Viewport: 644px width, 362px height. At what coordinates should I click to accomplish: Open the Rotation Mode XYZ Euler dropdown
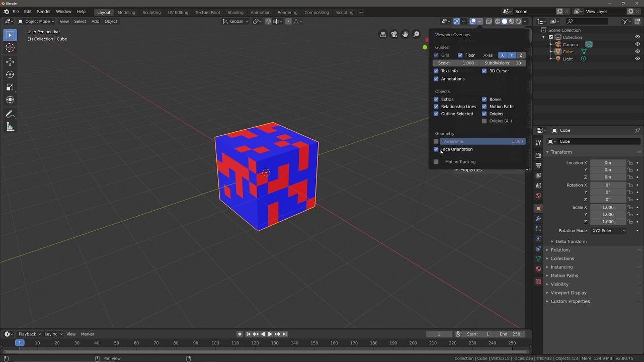tap(608, 230)
